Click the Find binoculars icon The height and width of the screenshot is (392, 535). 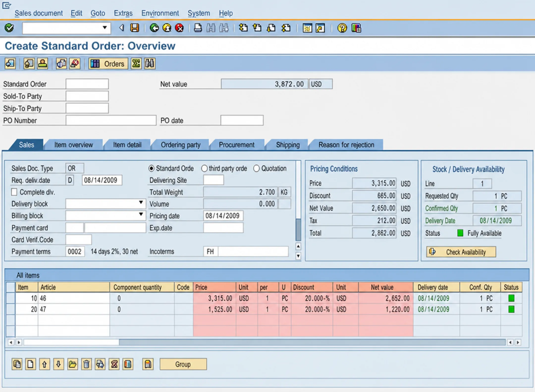point(211,28)
